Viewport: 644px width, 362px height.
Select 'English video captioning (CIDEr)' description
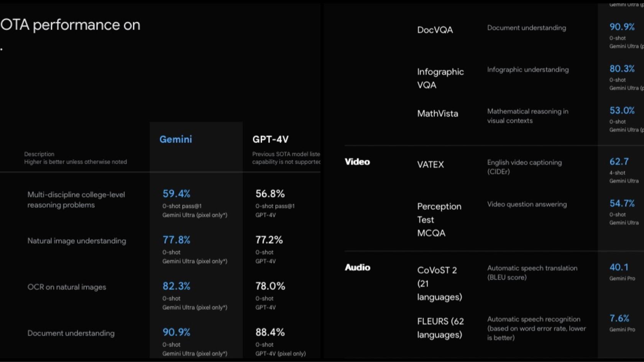pyautogui.click(x=524, y=167)
